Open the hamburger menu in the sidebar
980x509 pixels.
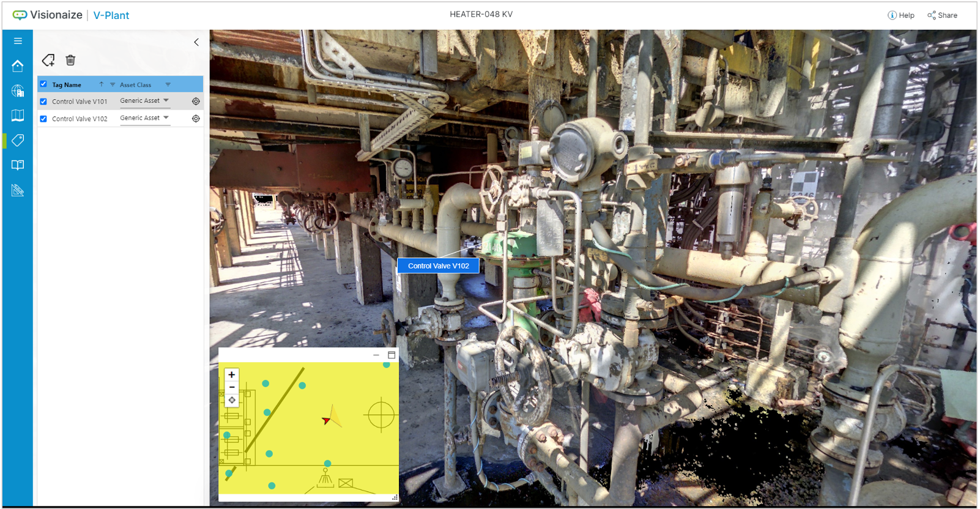click(x=18, y=41)
